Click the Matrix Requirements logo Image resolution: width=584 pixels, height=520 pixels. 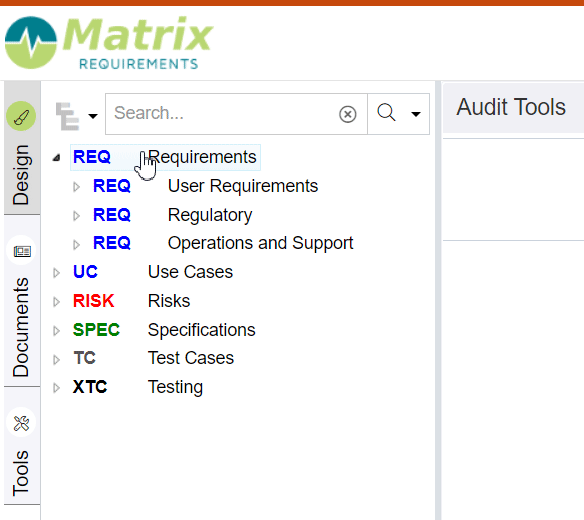coord(109,43)
